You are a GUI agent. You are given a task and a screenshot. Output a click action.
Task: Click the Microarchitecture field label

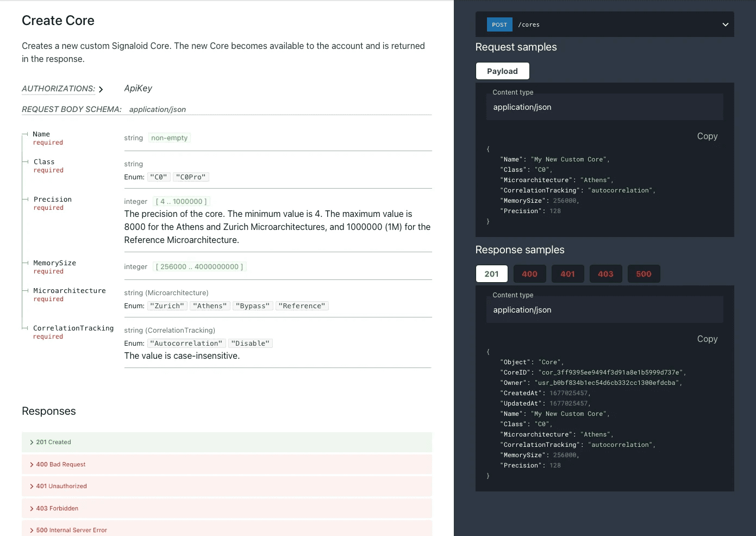coord(70,291)
